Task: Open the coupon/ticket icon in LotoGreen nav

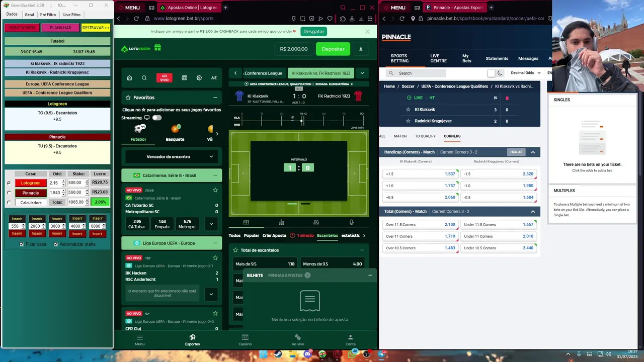Action: click(184, 78)
